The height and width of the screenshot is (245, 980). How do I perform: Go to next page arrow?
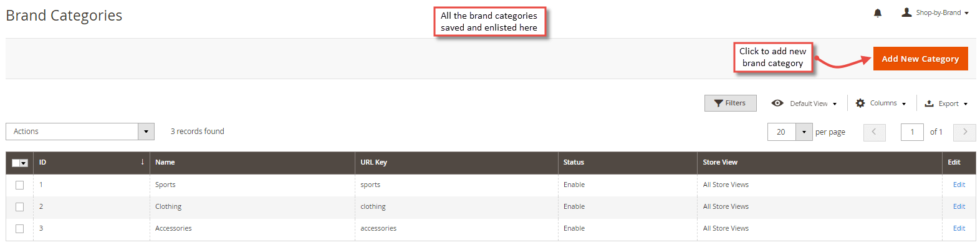[x=964, y=132]
